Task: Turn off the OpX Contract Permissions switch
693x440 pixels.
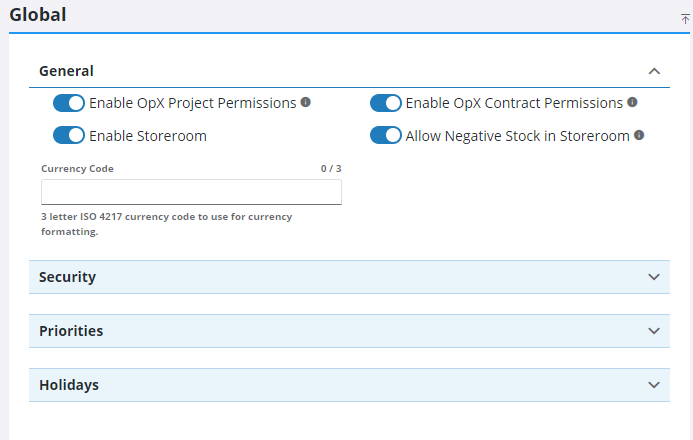Action: pyautogui.click(x=385, y=103)
